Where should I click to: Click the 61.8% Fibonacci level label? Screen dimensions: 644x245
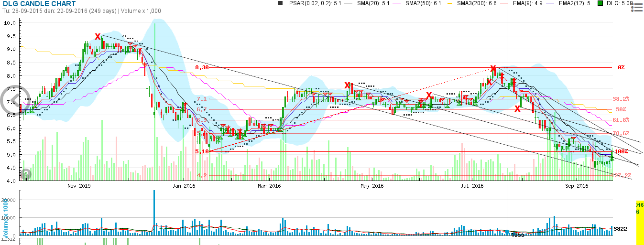pyautogui.click(x=621, y=120)
